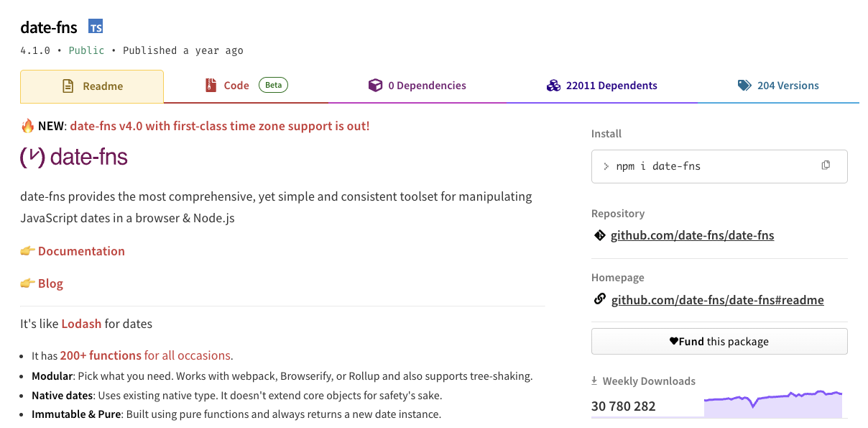Open the date-fns v4.0 announcement link

tap(220, 126)
